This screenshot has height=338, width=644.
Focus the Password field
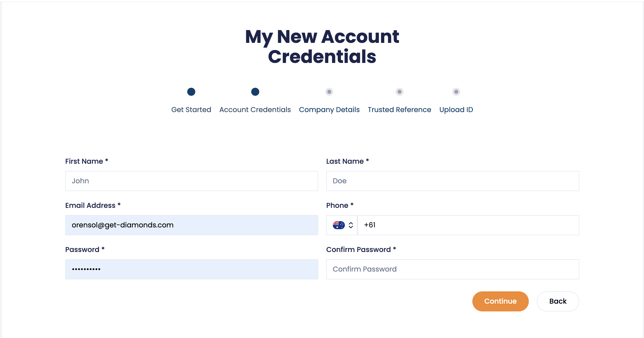192,269
